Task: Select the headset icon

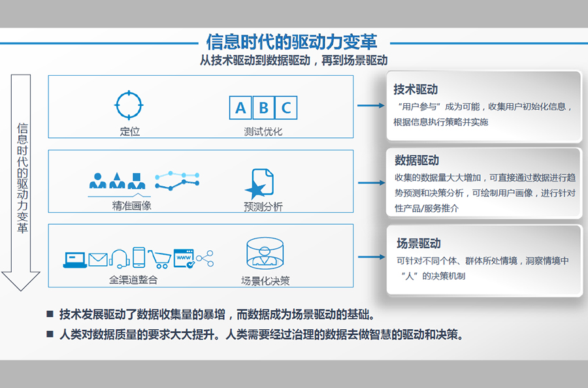Action: [118, 259]
